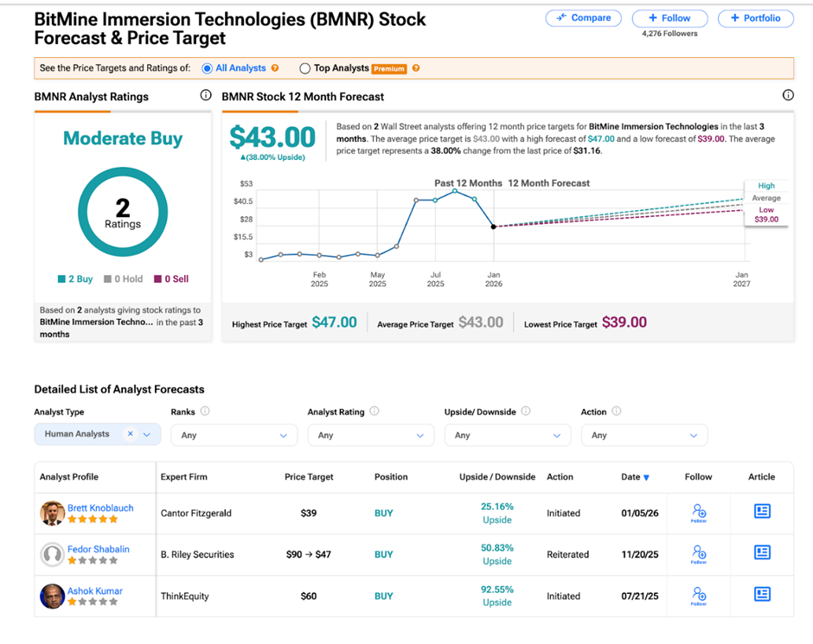Open the Action filter dropdown
813x644 pixels.
pos(643,436)
